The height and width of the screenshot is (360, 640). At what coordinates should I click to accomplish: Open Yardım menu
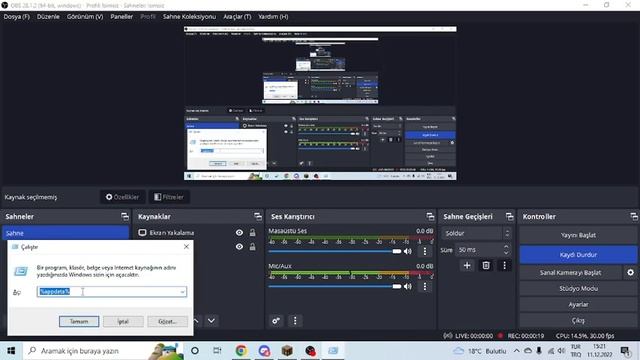tap(273, 17)
